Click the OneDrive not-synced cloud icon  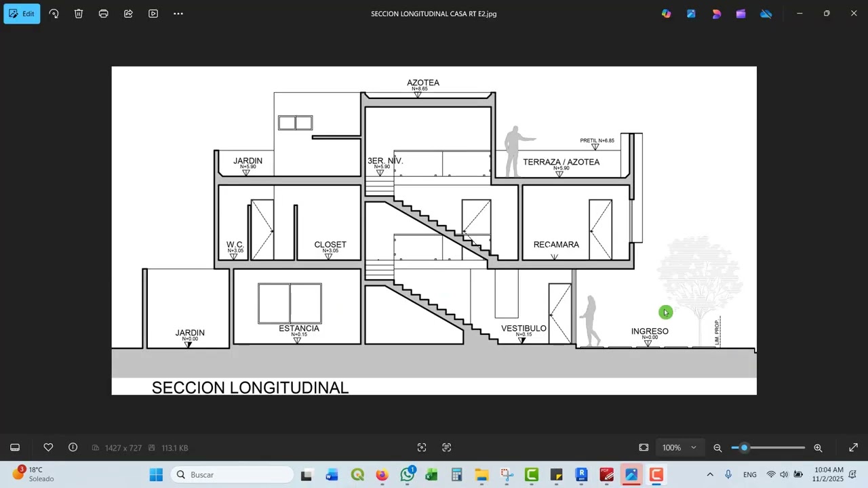pos(766,14)
